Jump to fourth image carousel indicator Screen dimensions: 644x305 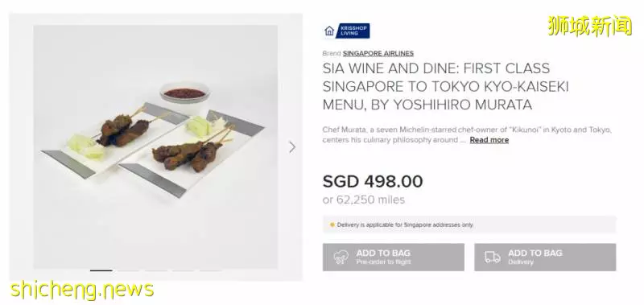[x=184, y=270]
